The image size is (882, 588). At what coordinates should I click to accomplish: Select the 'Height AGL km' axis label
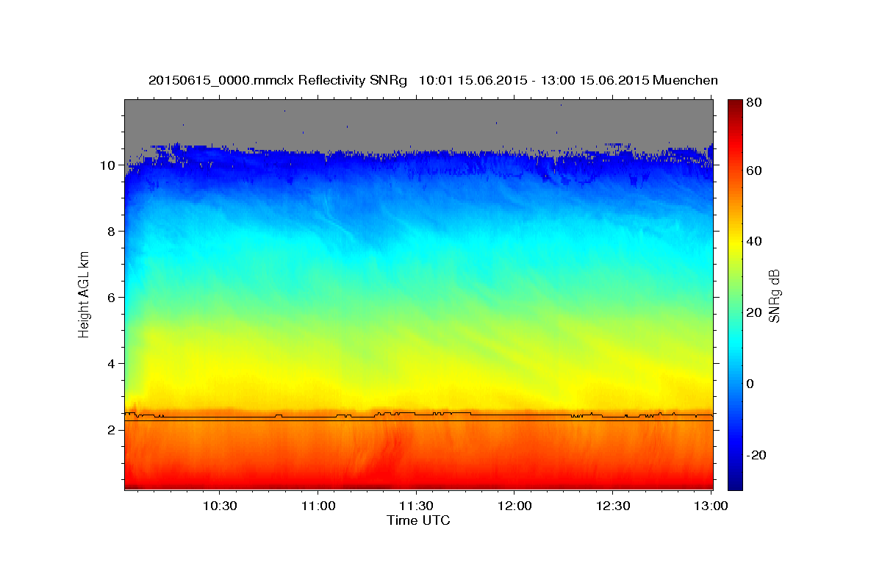click(x=84, y=294)
